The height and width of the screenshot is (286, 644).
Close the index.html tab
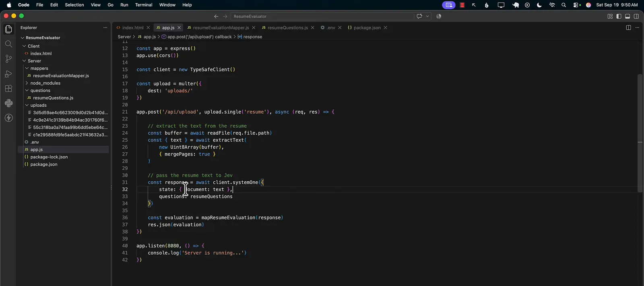pos(148,28)
